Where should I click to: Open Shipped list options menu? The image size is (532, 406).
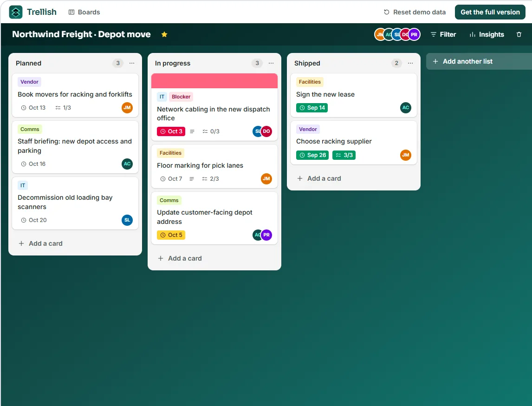tap(410, 63)
